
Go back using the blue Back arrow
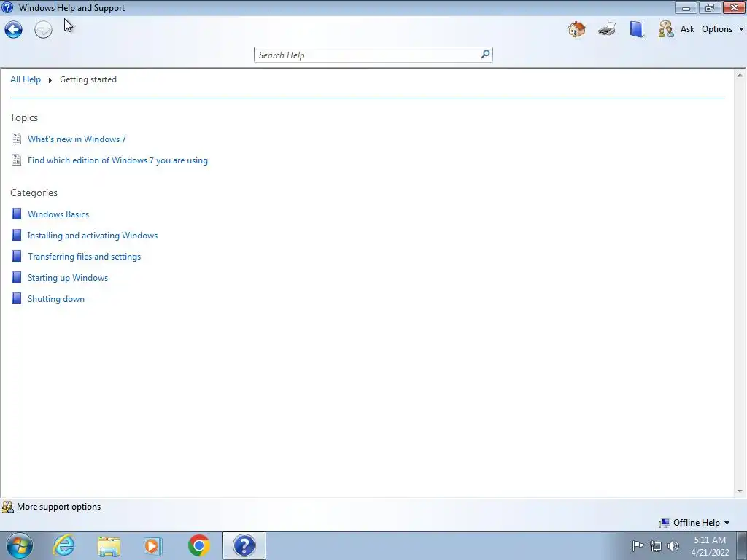coord(13,30)
